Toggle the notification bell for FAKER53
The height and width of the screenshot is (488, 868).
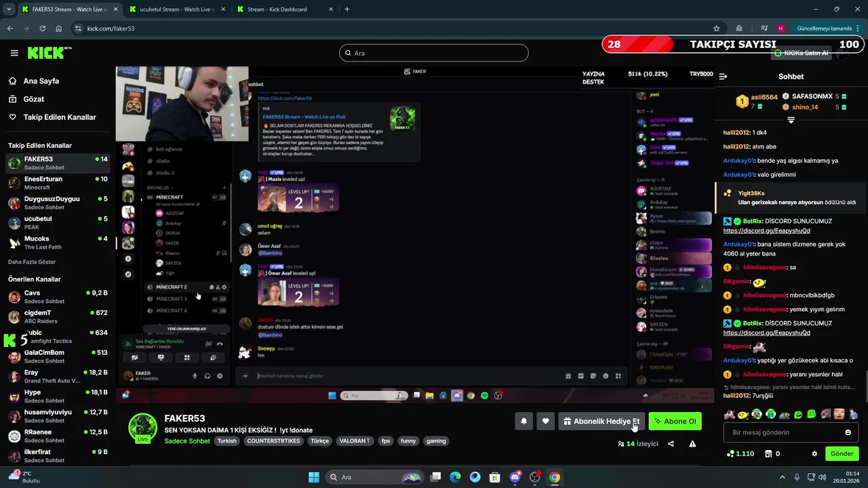click(524, 422)
